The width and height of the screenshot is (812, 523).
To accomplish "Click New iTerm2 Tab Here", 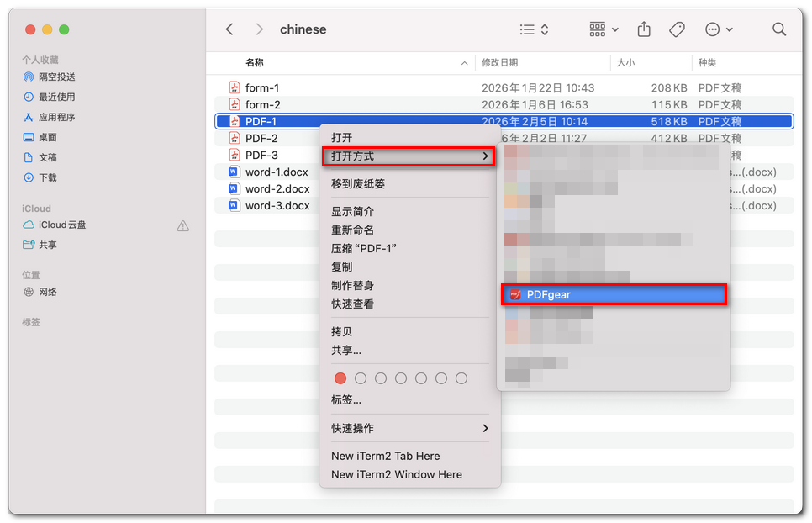I will pos(388,456).
